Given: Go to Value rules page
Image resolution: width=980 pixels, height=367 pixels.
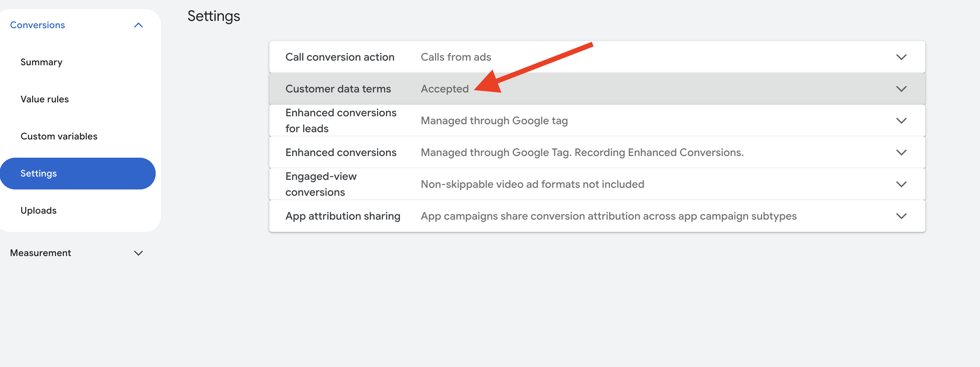Looking at the screenshot, I should [x=44, y=99].
